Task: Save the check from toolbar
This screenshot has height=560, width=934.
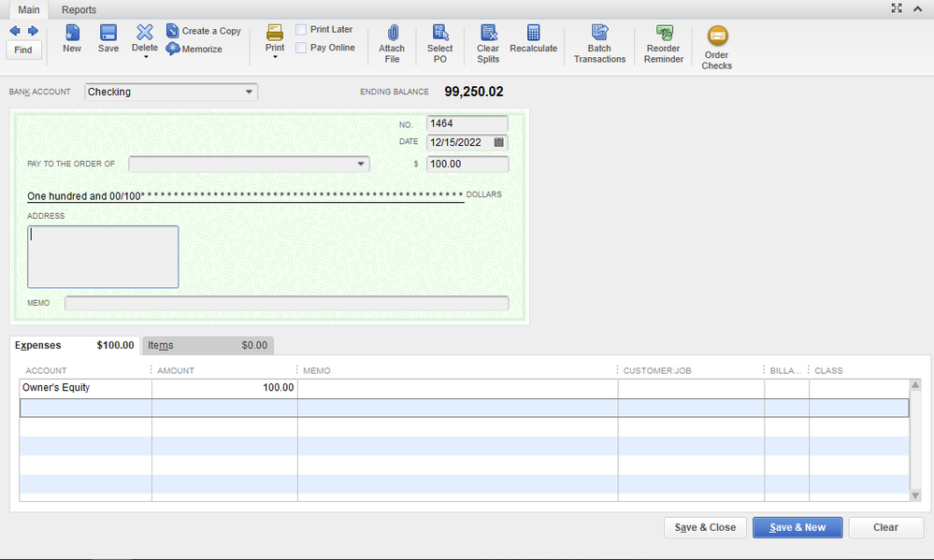Action: click(x=108, y=38)
